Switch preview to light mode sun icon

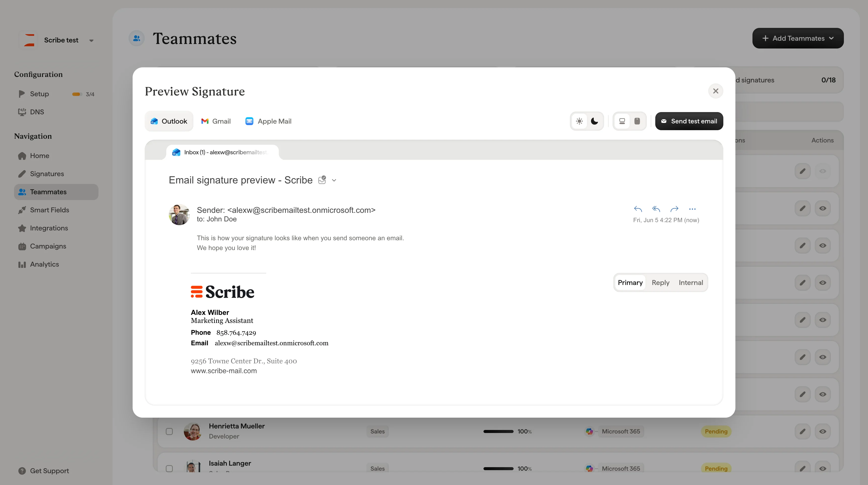pyautogui.click(x=579, y=121)
